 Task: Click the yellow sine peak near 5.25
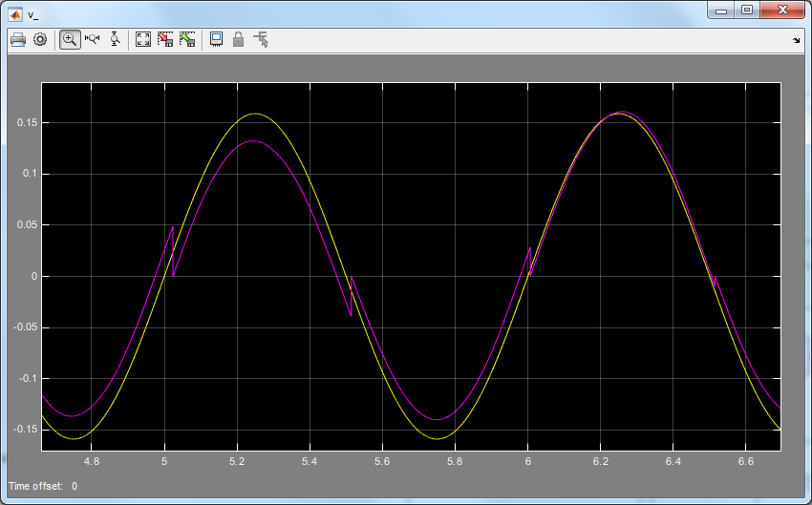click(254, 114)
